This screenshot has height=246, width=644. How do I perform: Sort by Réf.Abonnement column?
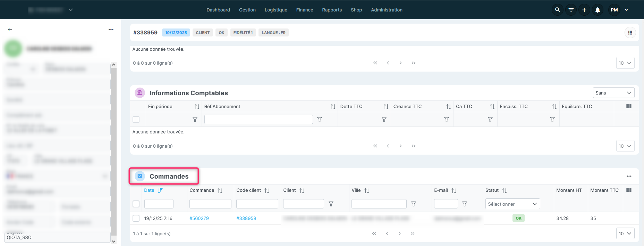333,107
